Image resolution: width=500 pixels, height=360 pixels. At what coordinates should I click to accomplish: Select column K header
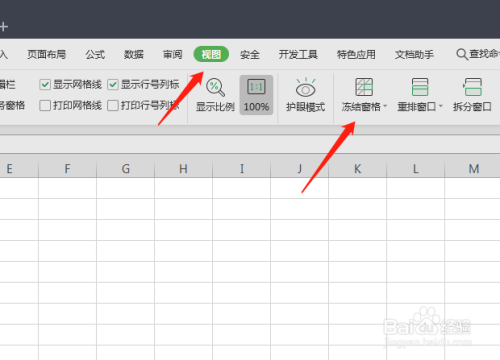(358, 169)
